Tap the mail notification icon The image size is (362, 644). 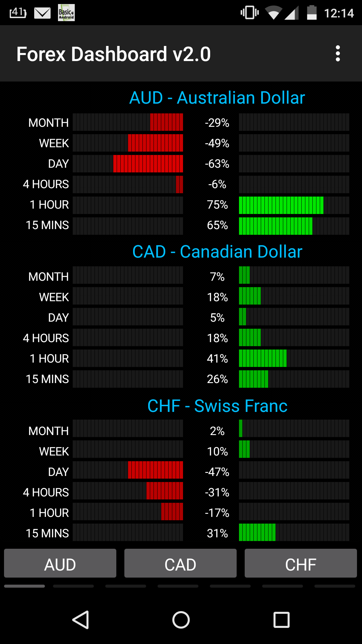pos(43,13)
